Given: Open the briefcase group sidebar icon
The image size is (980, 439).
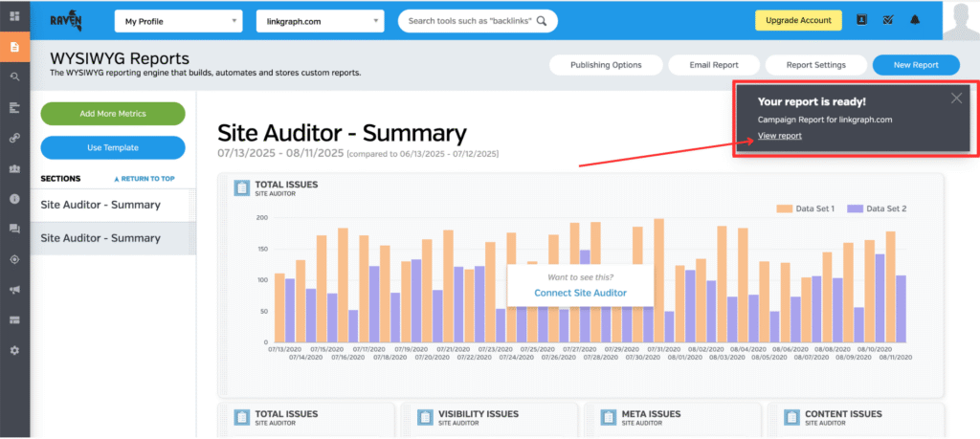Looking at the screenshot, I should (x=14, y=168).
